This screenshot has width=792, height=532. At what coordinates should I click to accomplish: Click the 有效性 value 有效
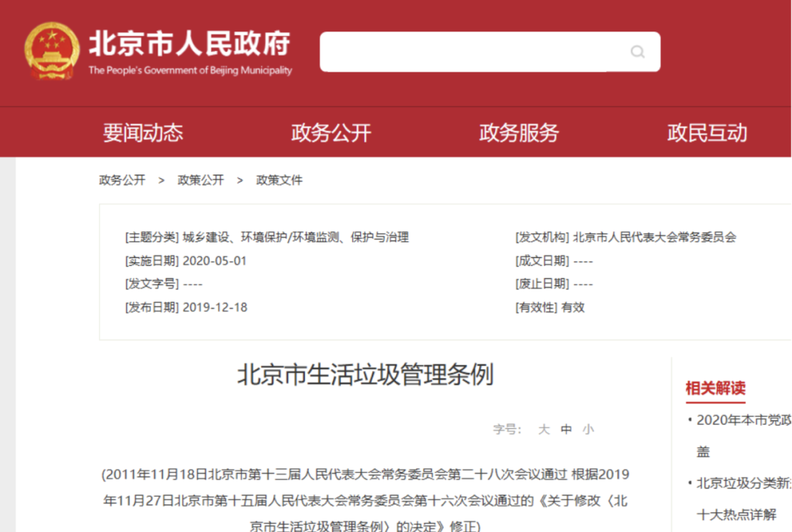point(573,307)
